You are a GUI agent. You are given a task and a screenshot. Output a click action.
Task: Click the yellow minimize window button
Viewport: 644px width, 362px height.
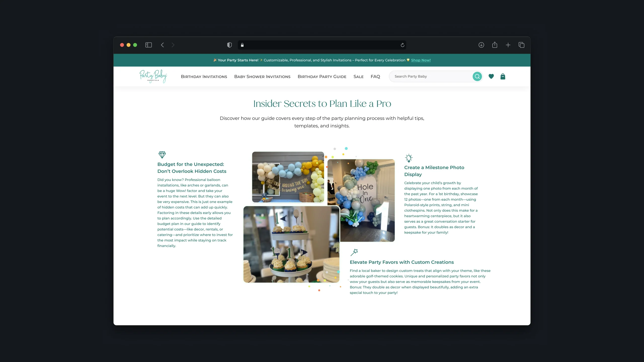tap(129, 45)
